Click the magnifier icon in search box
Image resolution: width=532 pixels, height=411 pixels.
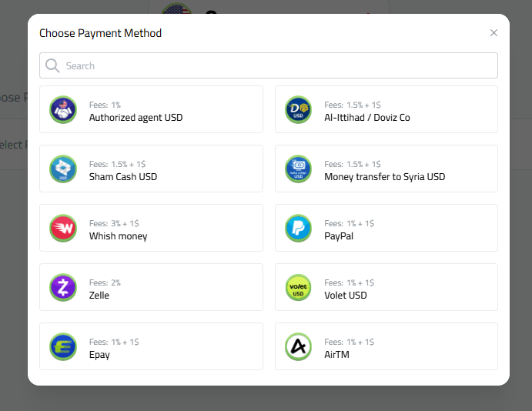tap(52, 65)
